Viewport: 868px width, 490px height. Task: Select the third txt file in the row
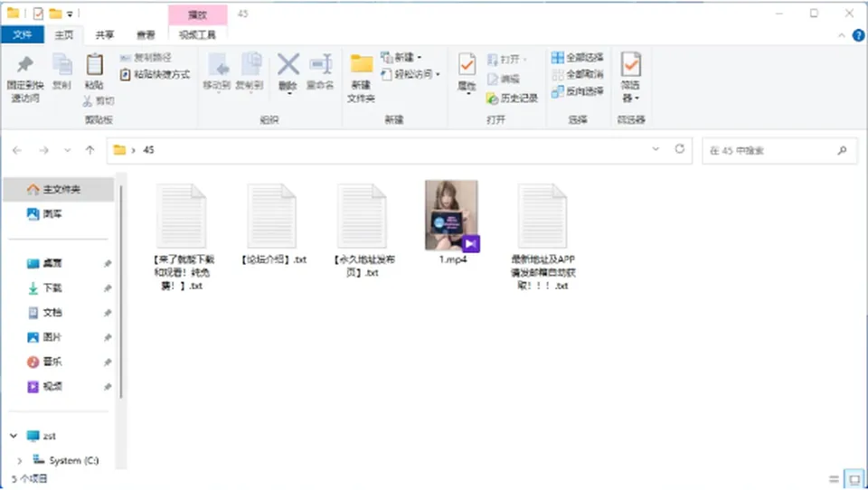pyautogui.click(x=363, y=231)
